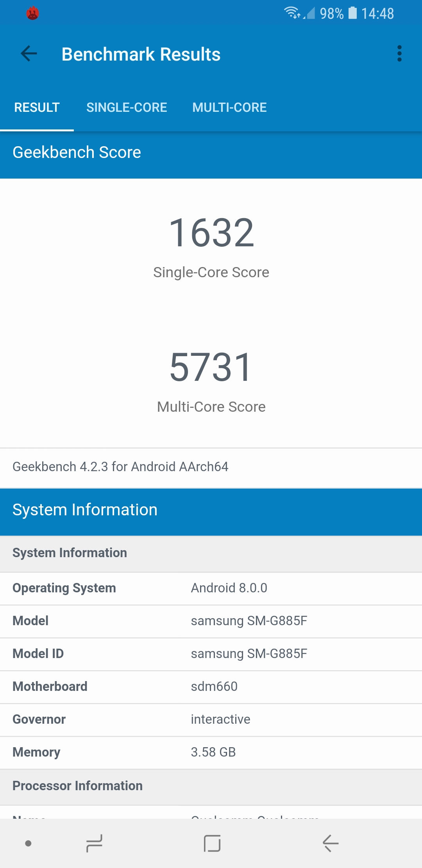Tap the Benchmark Results title
Viewport: 422px width, 868px height.
(x=141, y=54)
